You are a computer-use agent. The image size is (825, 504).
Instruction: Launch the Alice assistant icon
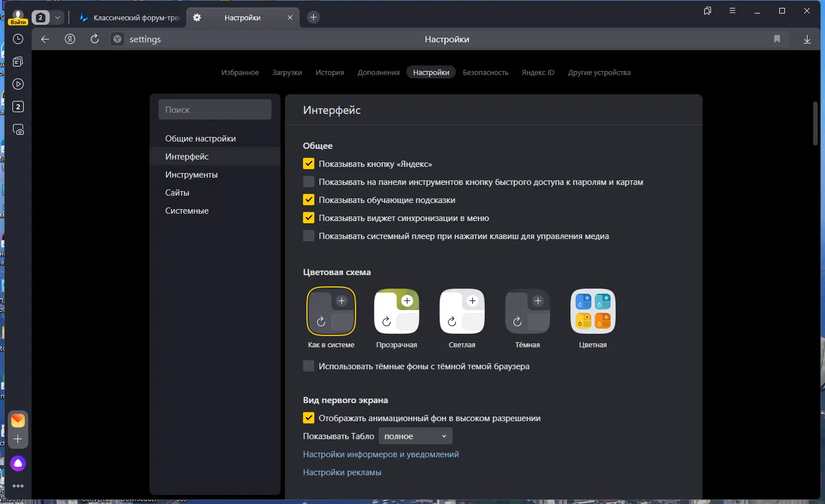(x=18, y=463)
